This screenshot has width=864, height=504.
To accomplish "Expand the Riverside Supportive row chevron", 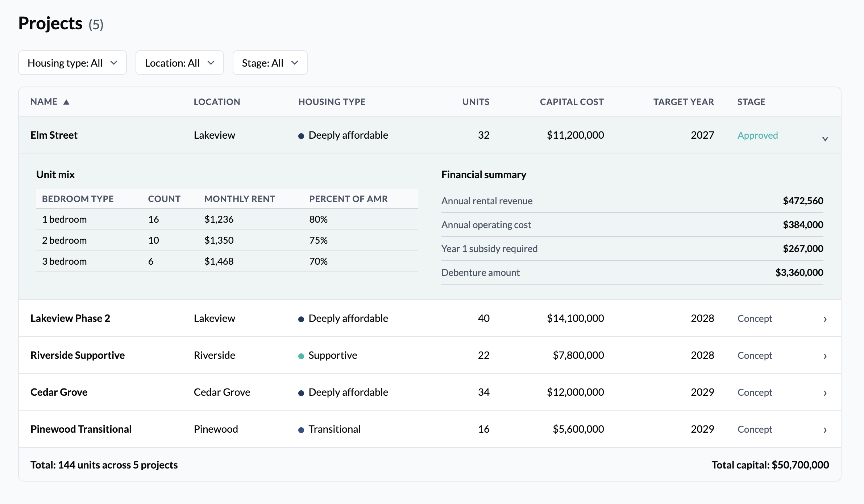I will pyautogui.click(x=825, y=356).
